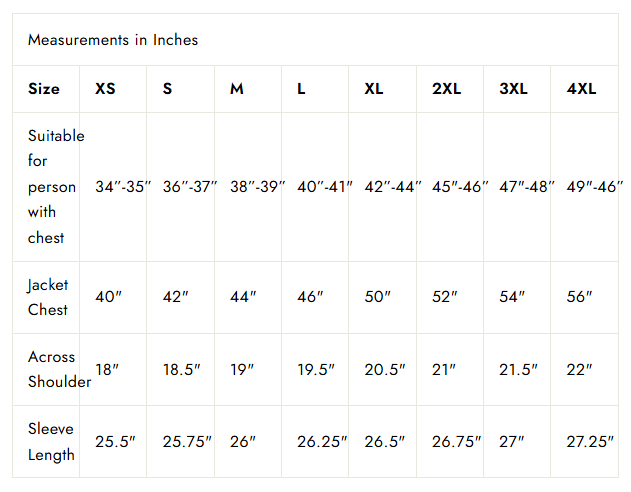Viewport: 631px width, 492px height.
Task: Click the "Suitable for person with chest" label
Action: pyautogui.click(x=55, y=186)
